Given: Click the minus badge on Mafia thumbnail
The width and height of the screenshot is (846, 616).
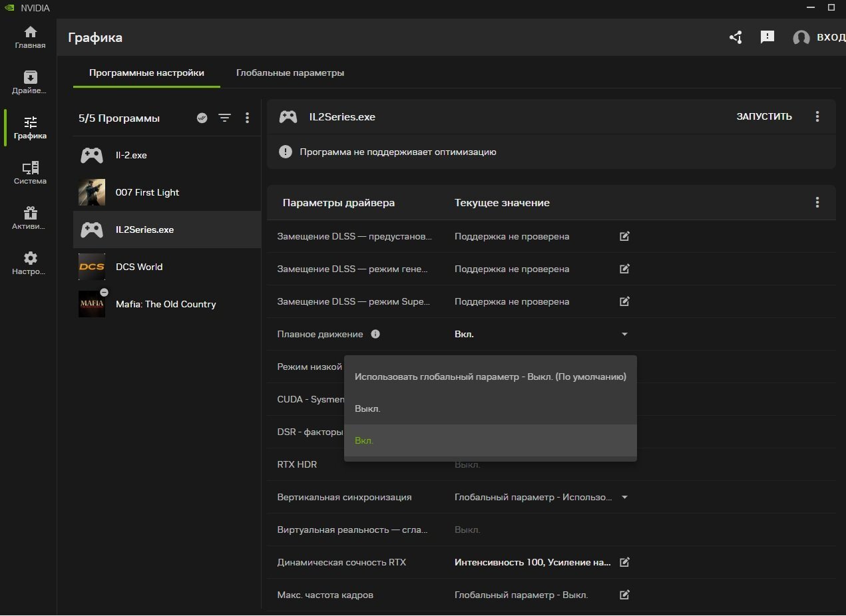Looking at the screenshot, I should tap(104, 293).
